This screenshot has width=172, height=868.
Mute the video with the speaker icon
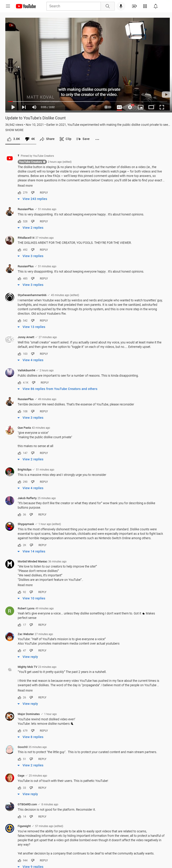tap(34, 107)
